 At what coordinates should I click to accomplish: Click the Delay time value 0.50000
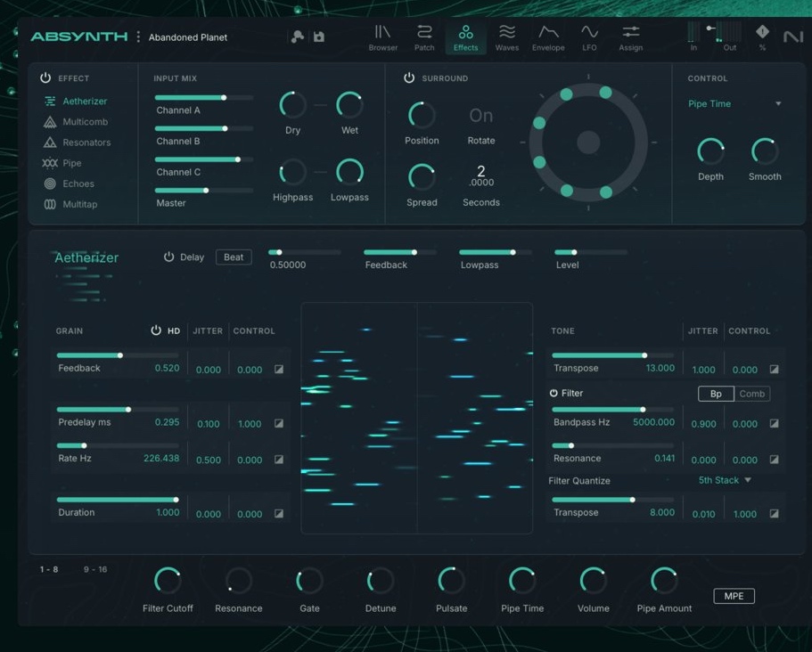[287, 265]
